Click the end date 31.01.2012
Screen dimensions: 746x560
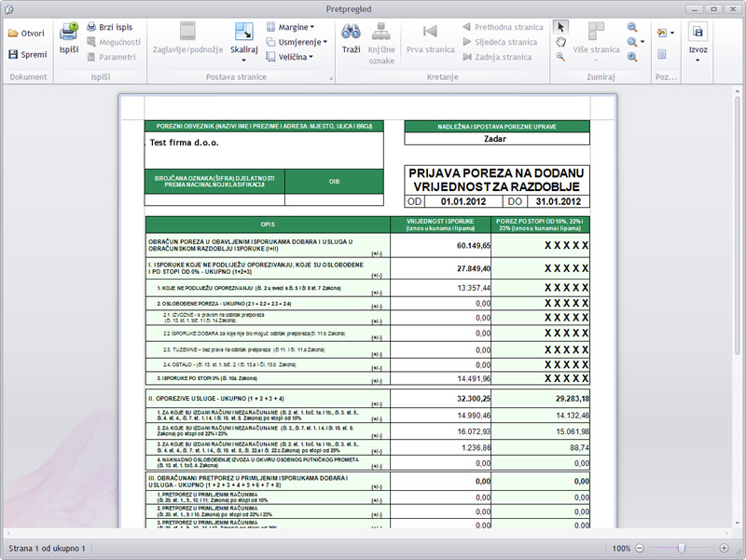[558, 201]
